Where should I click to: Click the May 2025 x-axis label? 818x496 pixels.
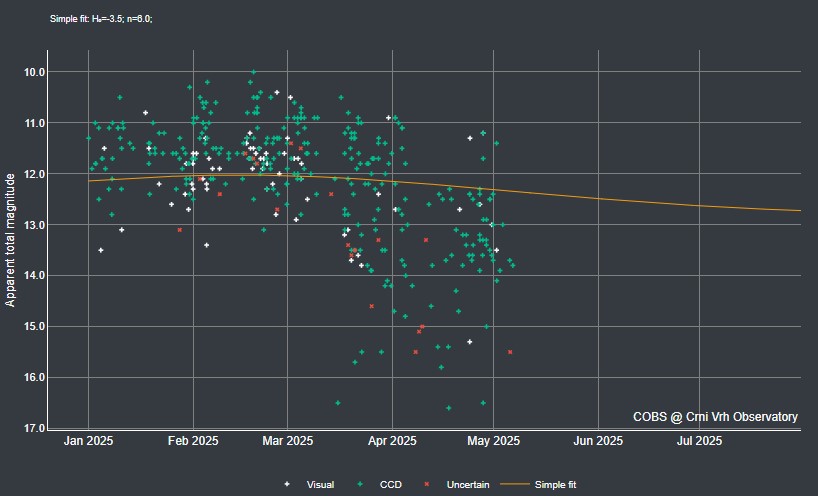(x=494, y=441)
